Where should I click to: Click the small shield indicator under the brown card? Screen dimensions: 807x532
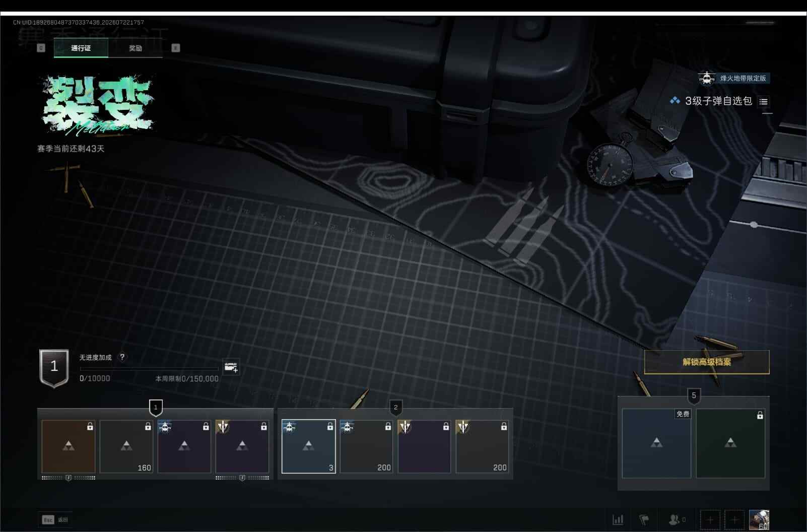point(69,478)
